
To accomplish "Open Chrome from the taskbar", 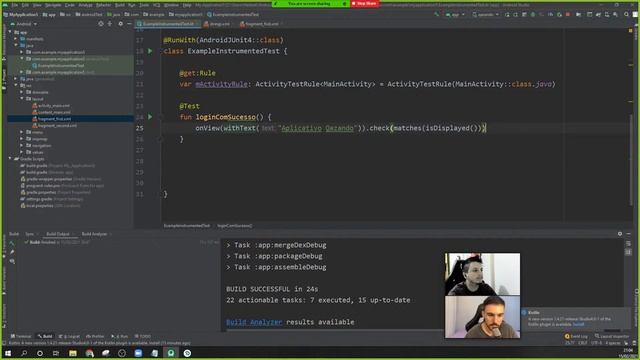I will [89, 353].
